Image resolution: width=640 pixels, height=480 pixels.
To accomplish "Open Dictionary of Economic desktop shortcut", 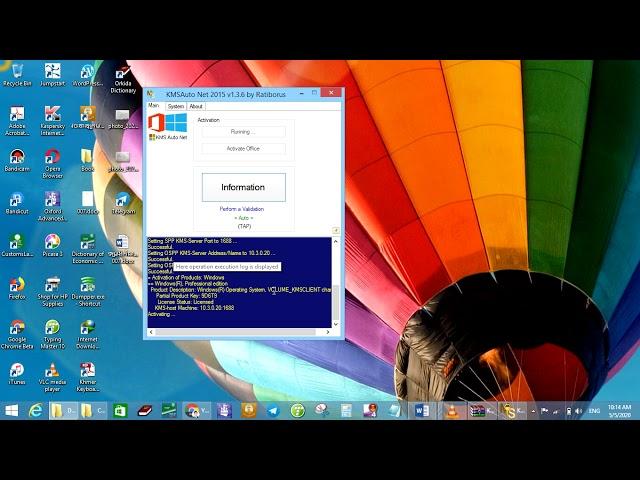I will [87, 249].
